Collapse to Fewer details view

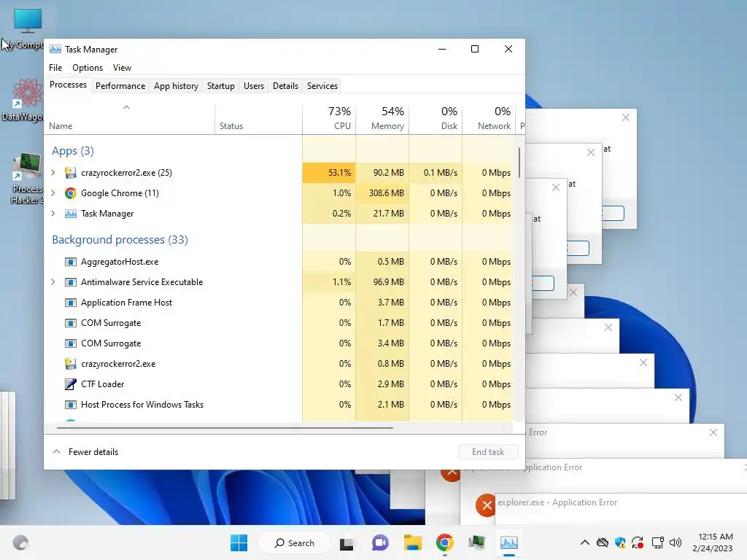(x=86, y=452)
